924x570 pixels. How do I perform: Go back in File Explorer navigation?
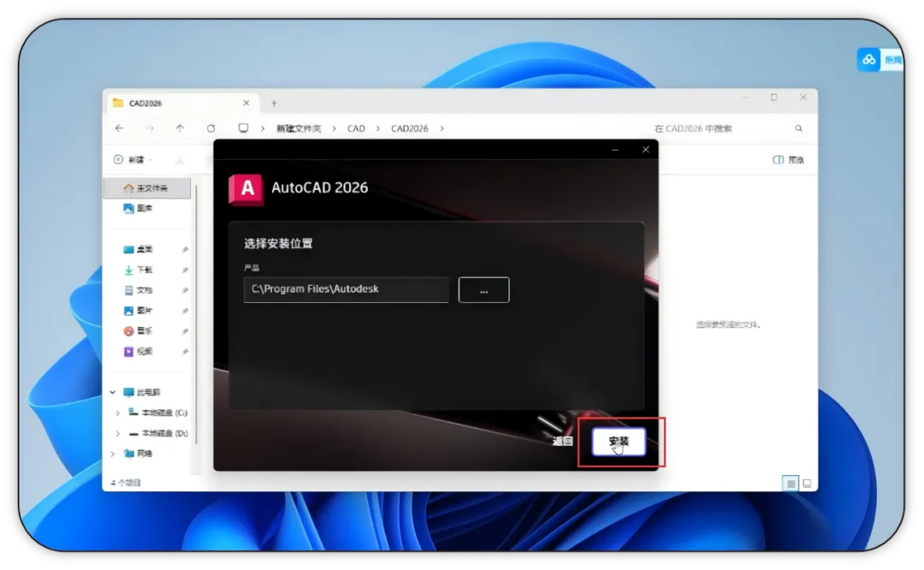120,128
